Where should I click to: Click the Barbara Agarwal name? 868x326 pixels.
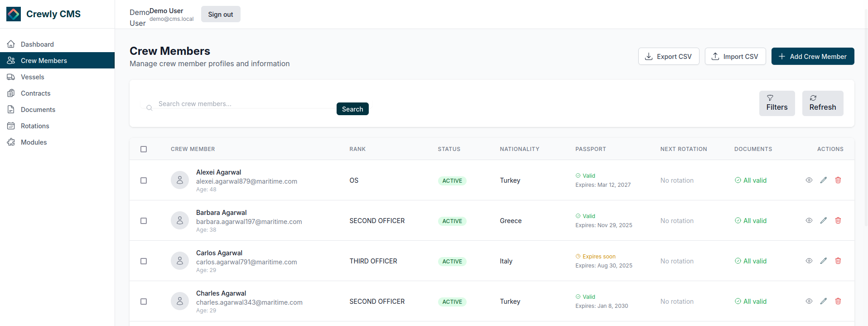coord(222,213)
